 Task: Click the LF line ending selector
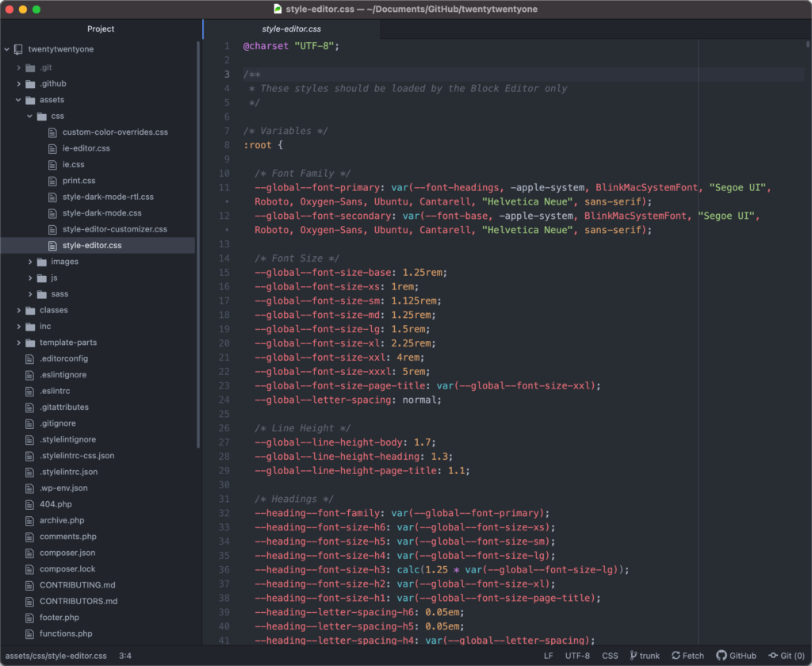click(549, 656)
